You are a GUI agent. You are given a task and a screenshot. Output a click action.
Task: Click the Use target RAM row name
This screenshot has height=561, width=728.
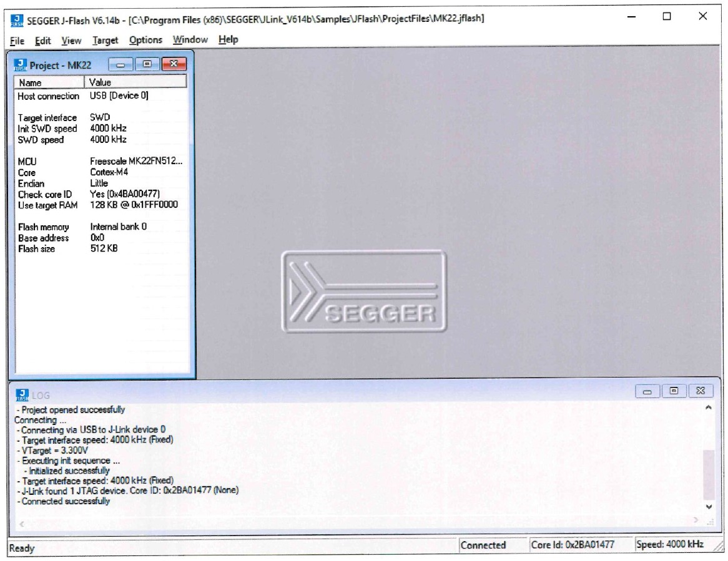pyautogui.click(x=47, y=205)
